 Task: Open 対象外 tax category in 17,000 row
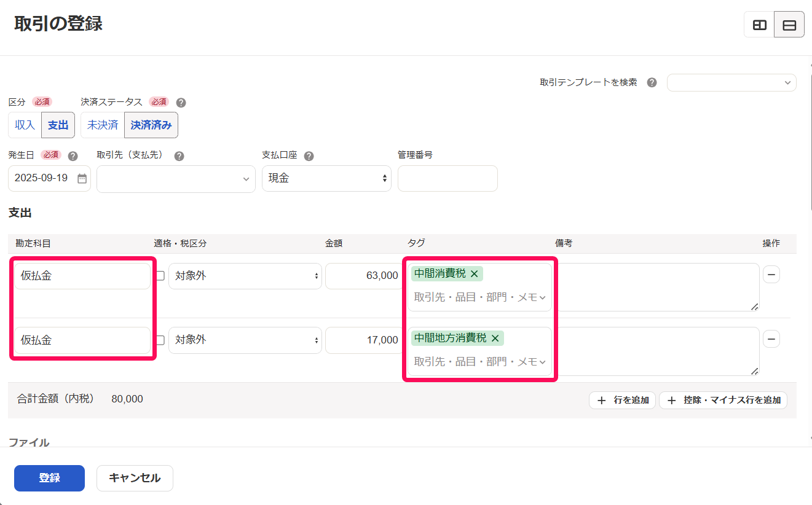point(245,340)
